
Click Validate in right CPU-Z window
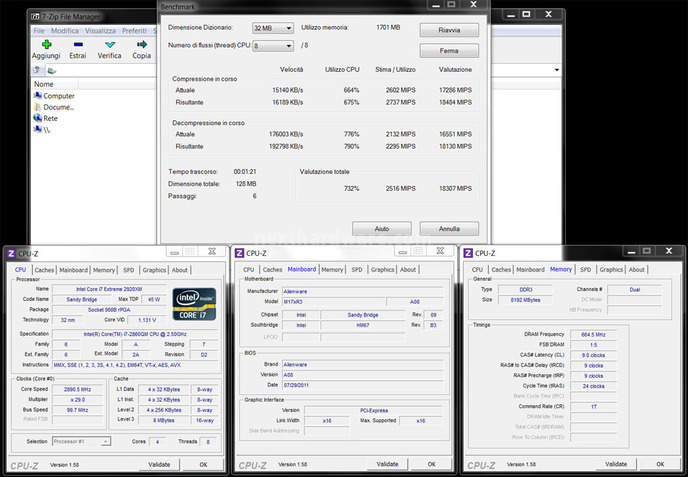pyautogui.click(x=616, y=464)
